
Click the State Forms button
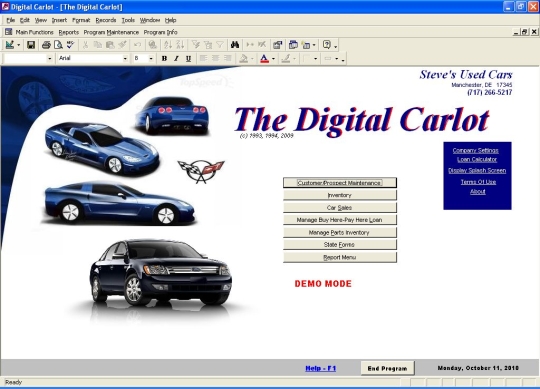[x=340, y=245]
